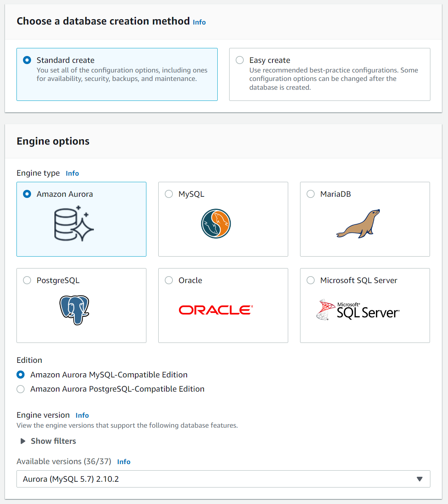Open Info link next to Engine version

82,415
